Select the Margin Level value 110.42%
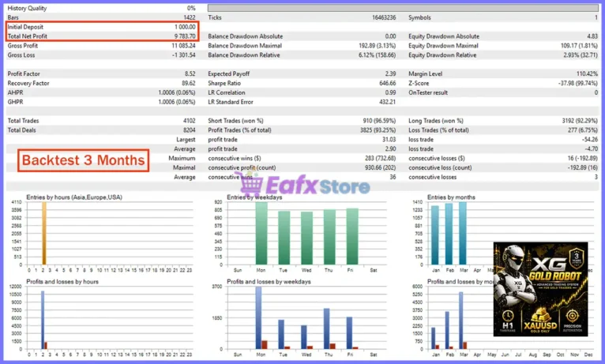This screenshot has width=605, height=364. [x=587, y=73]
